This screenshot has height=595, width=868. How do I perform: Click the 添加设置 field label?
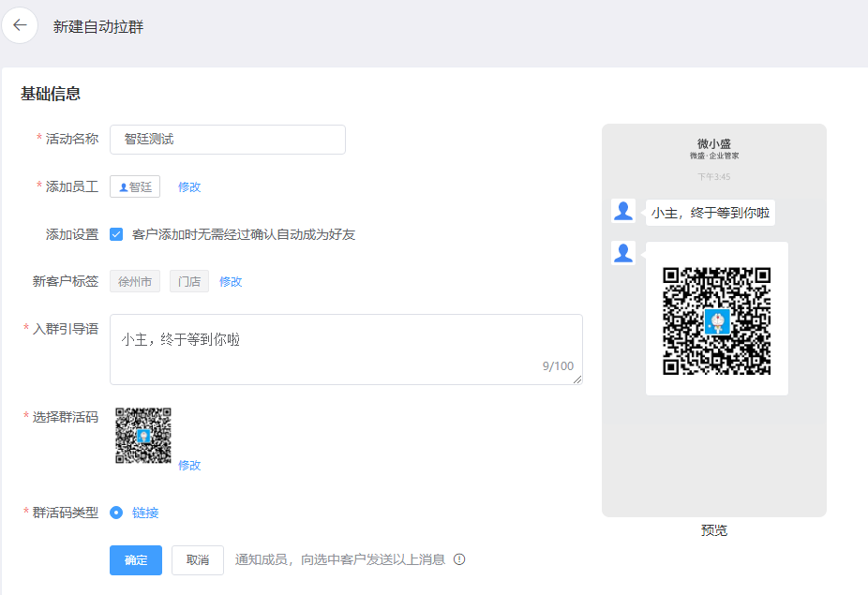click(72, 234)
